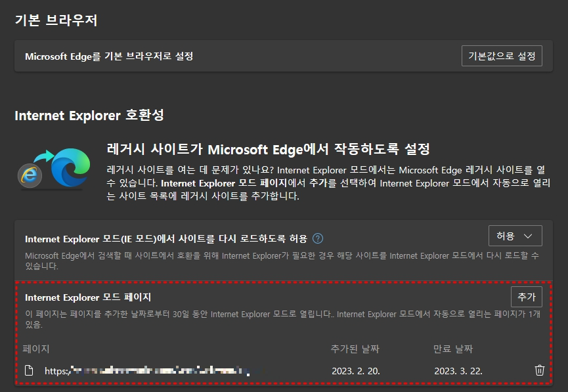The image size is (568, 392).
Task: Click the '페이지' column header
Action: (x=36, y=349)
